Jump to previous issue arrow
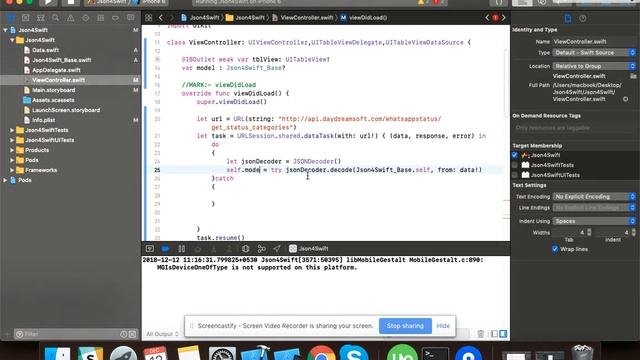Image resolution: width=640 pixels, height=360 pixels. 487,18
